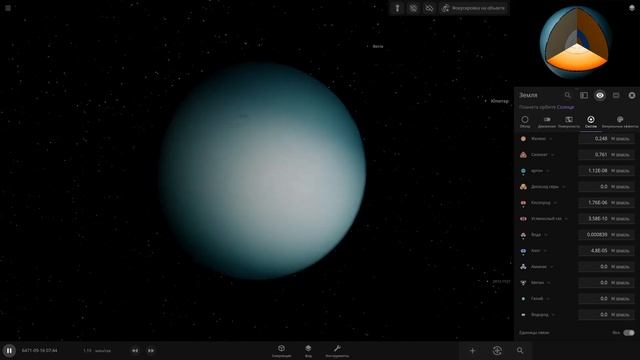Image resolution: width=640 pixels, height=360 pixels.
Task: Expand the Argon row dropdown arrow
Action: click(x=548, y=171)
